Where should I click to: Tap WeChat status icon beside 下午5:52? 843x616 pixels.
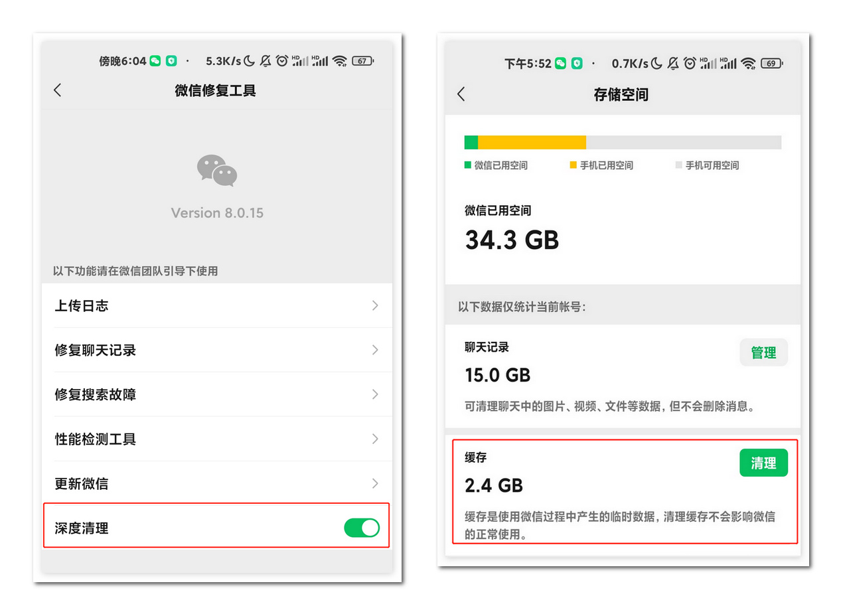pos(560,64)
